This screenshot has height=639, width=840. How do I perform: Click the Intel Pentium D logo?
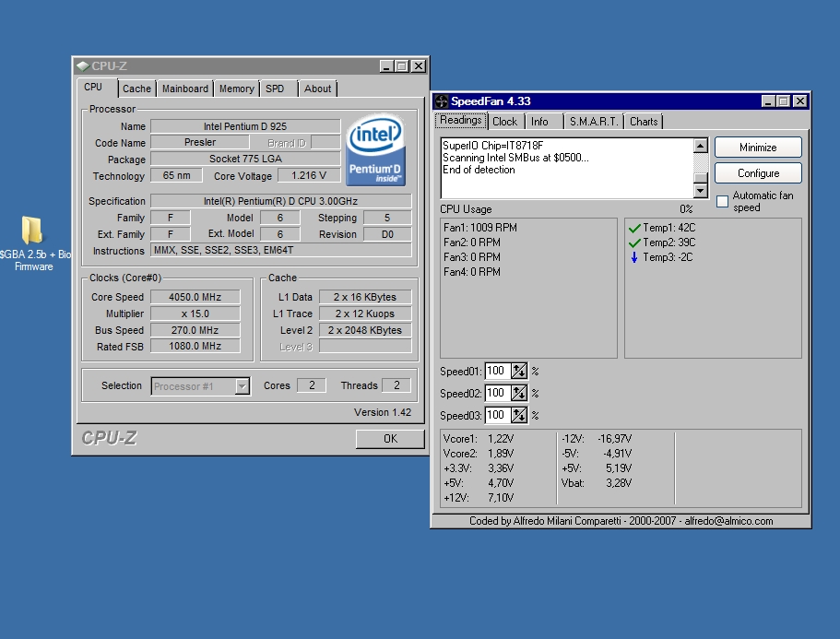tap(375, 148)
